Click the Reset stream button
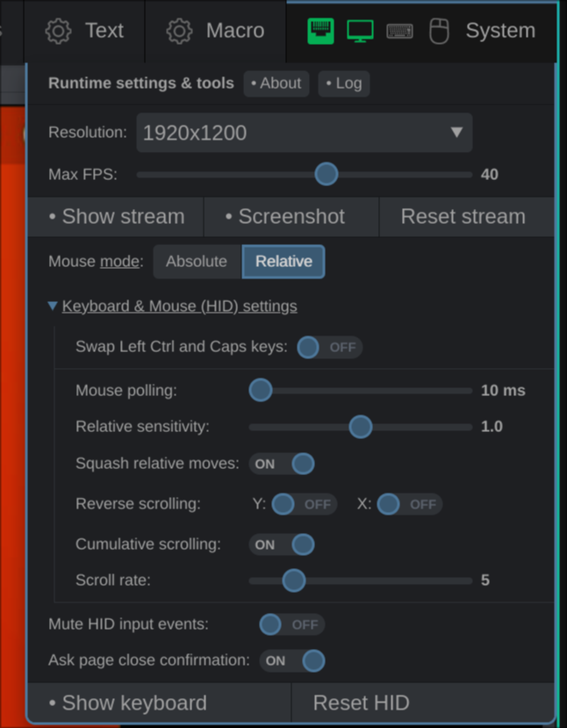Image resolution: width=567 pixels, height=728 pixels. tap(463, 216)
